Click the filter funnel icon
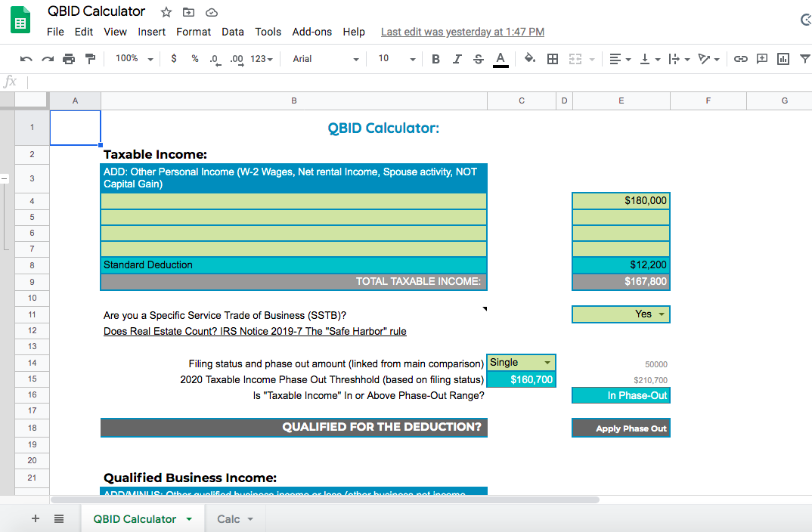The height and width of the screenshot is (532, 812). click(804, 59)
